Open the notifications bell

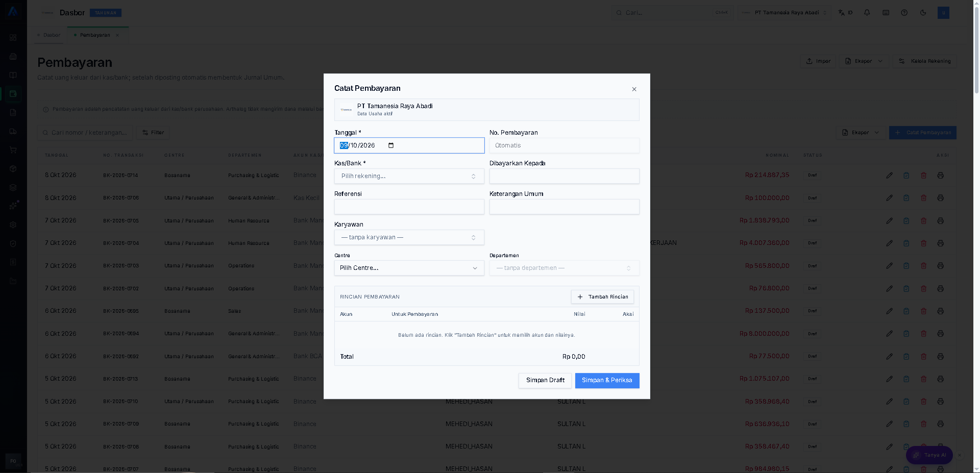867,13
